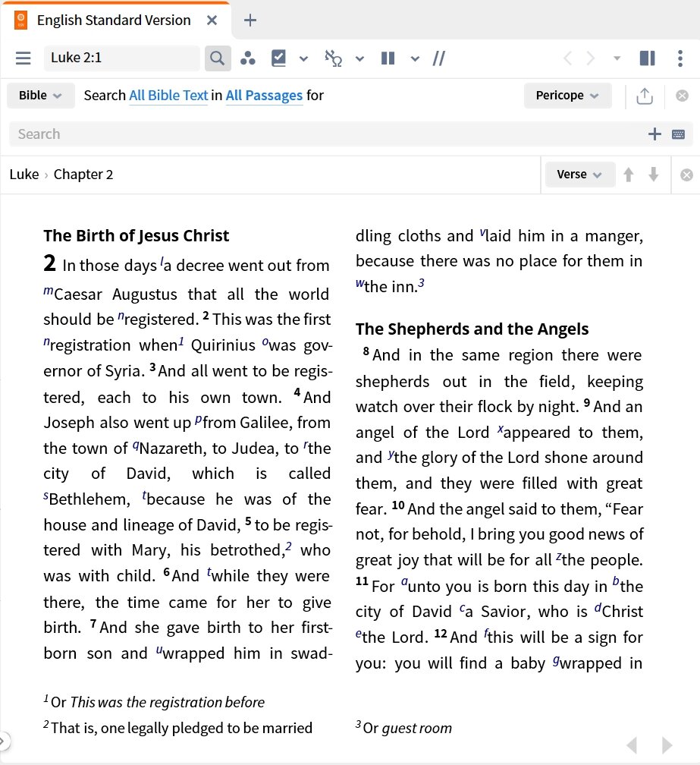
Task: Click the Chapter 2 breadcrumb
Action: click(x=83, y=175)
